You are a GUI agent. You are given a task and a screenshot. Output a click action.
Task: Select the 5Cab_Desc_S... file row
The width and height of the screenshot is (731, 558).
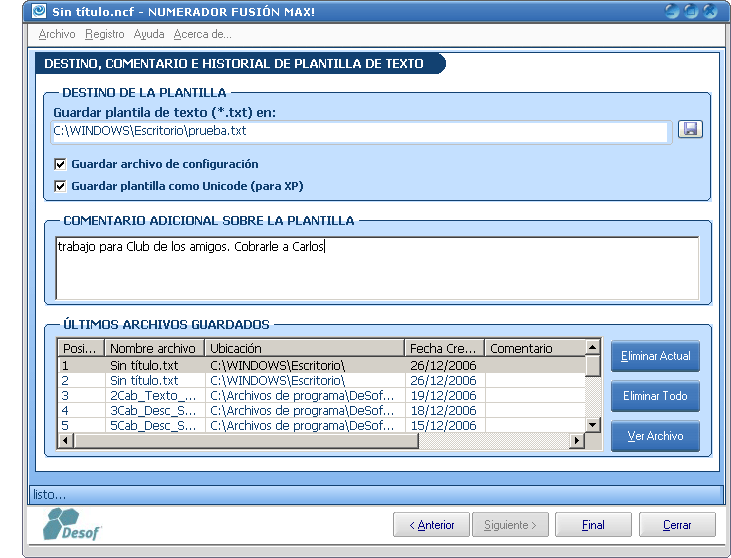coord(321,425)
